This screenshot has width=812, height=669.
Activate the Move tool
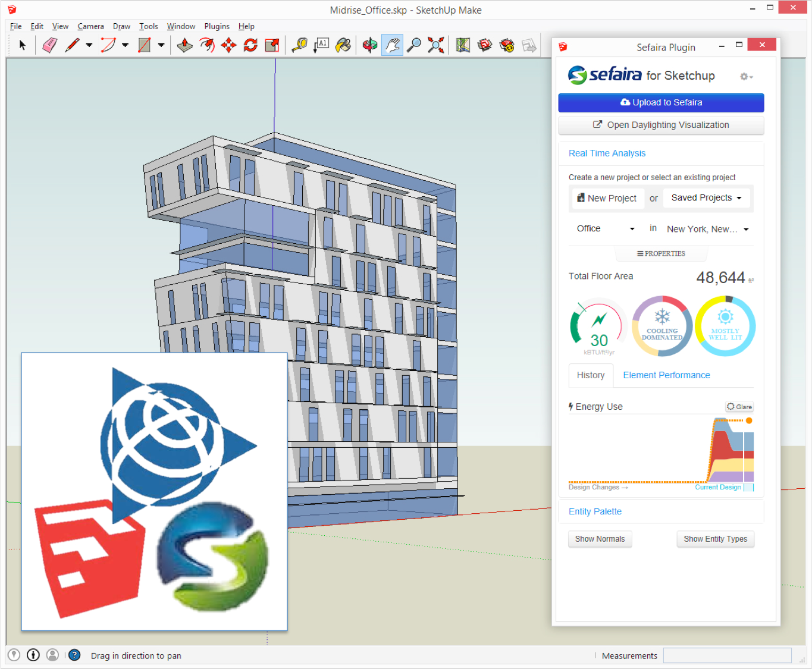(x=229, y=45)
